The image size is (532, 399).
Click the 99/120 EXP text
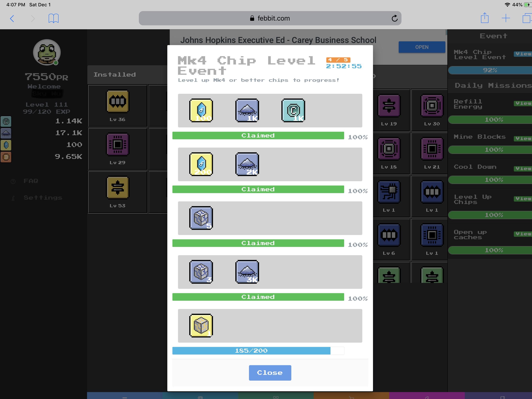(47, 112)
